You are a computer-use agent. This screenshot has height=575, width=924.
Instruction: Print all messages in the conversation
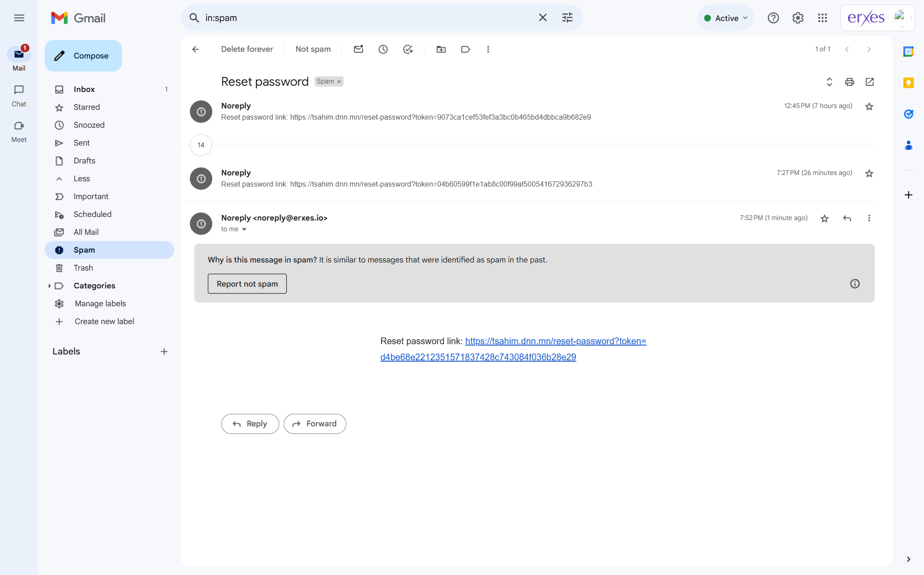[x=849, y=82]
